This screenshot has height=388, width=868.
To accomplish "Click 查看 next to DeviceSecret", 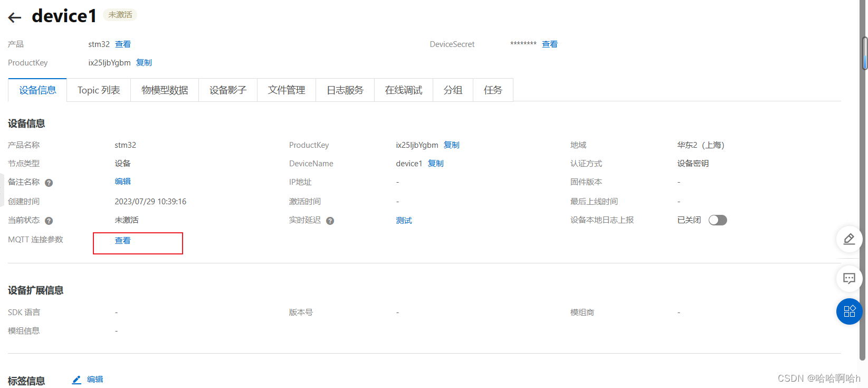I will 550,44.
